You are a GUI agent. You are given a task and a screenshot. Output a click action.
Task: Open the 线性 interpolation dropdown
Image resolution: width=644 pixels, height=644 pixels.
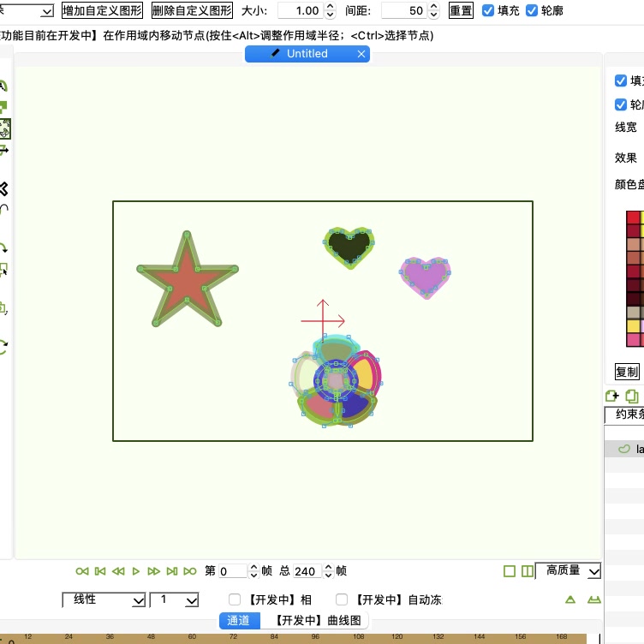click(x=104, y=600)
